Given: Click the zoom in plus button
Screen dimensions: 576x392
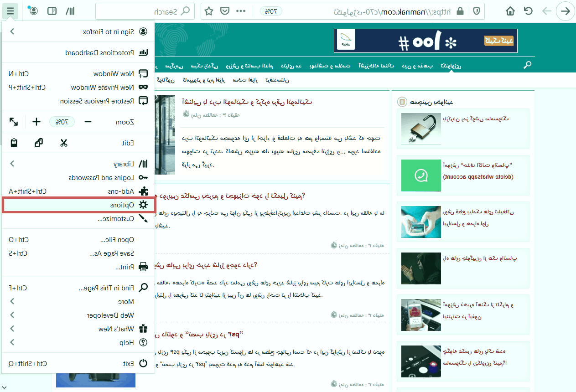Looking at the screenshot, I should point(36,122).
